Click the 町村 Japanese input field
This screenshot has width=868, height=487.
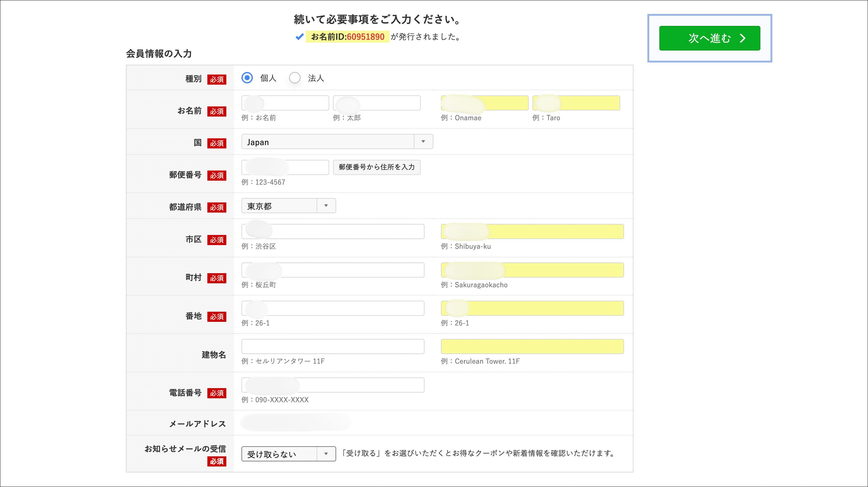pyautogui.click(x=333, y=270)
